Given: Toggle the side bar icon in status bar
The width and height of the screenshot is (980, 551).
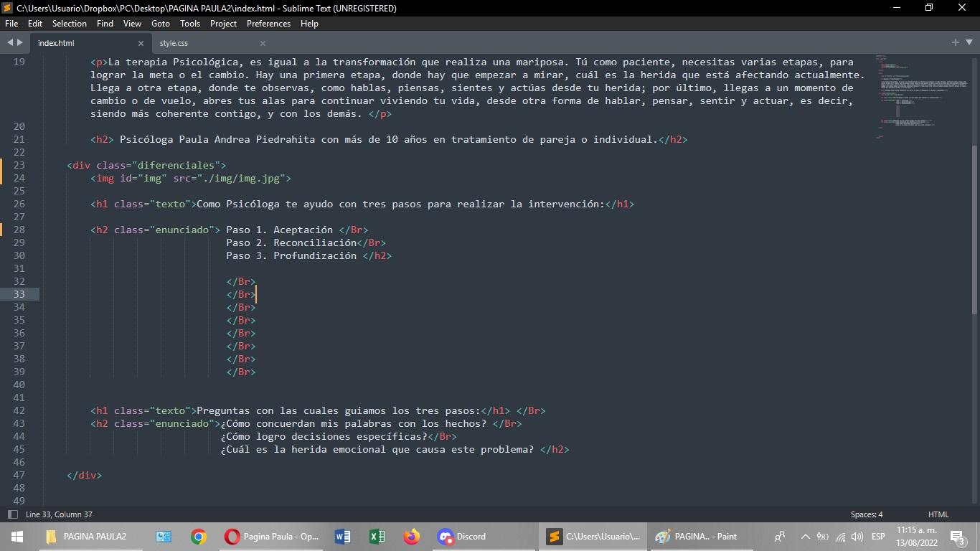Looking at the screenshot, I should (12, 514).
